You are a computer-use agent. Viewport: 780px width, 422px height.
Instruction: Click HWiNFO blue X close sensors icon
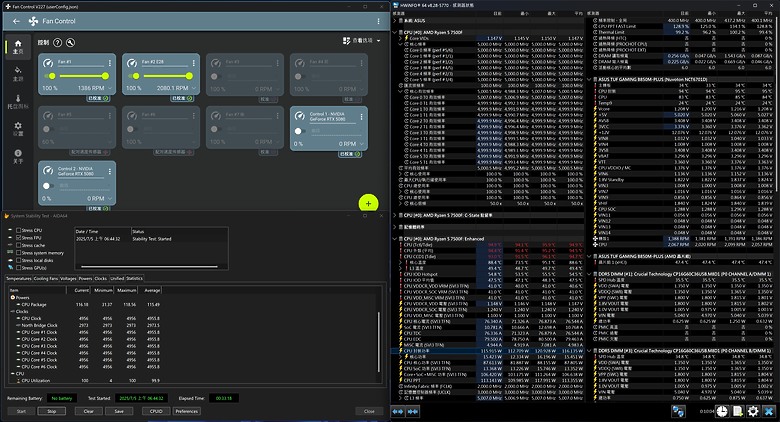pos(769,411)
